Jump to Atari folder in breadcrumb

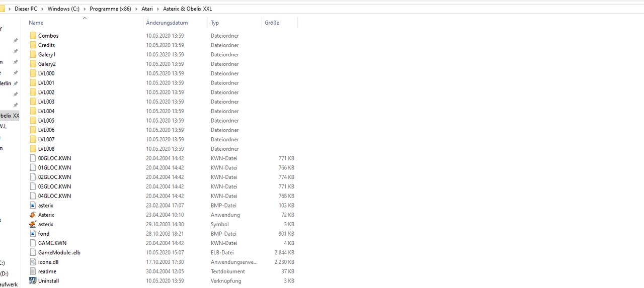click(146, 9)
